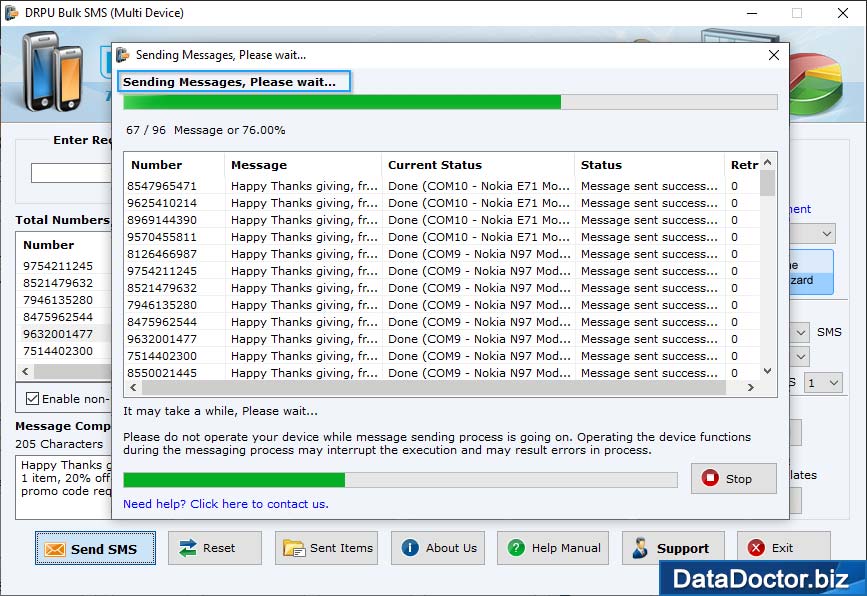The height and width of the screenshot is (596, 867).
Task: Click the scroll down arrow in message table
Action: coord(767,371)
